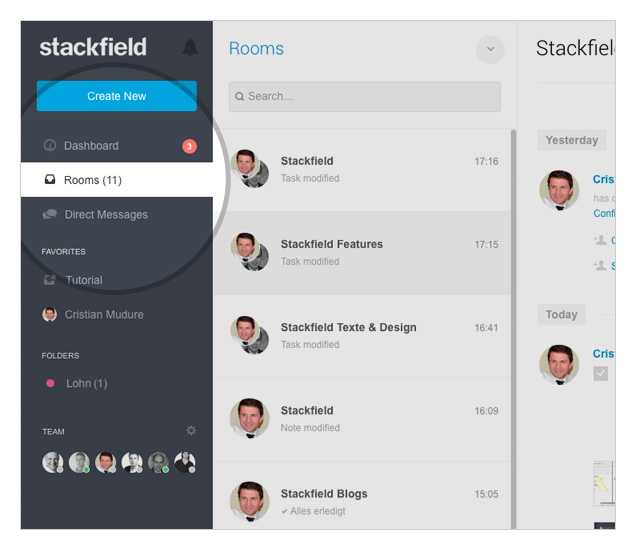
Task: Click the Create New button
Action: (117, 96)
